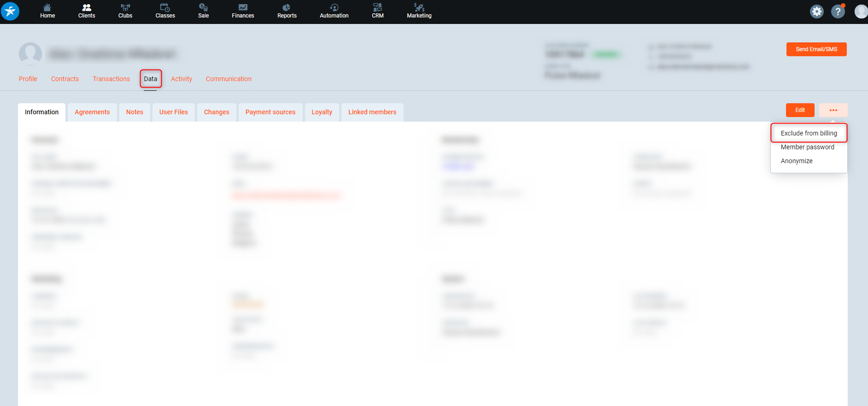Open the Clients section icon
This screenshot has height=406, width=868.
click(86, 8)
